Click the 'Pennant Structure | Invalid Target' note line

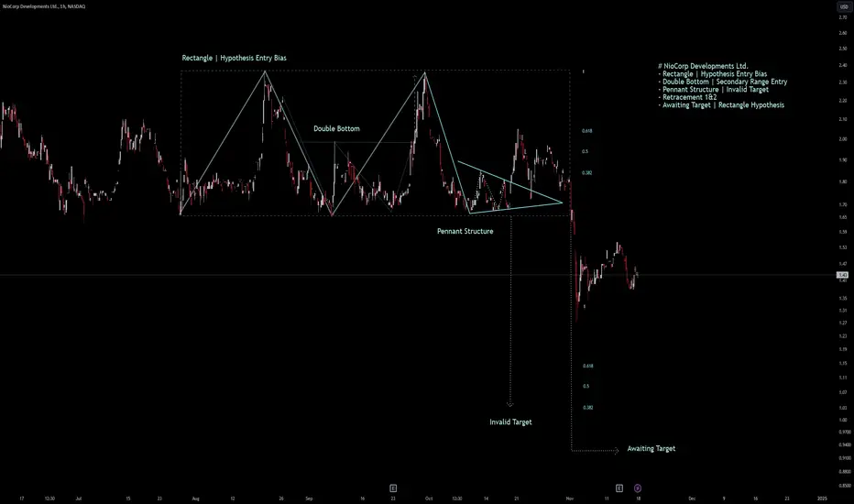[x=714, y=90]
